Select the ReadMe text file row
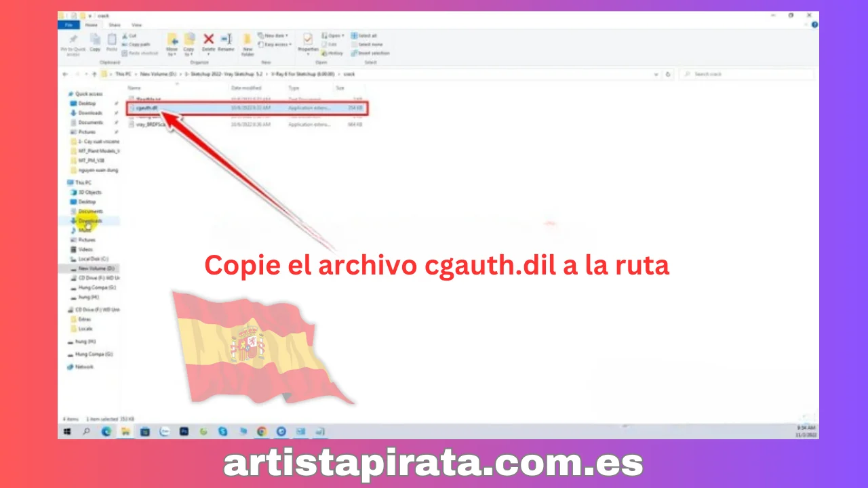Screen dimensions: 868x488 pyautogui.click(x=247, y=99)
